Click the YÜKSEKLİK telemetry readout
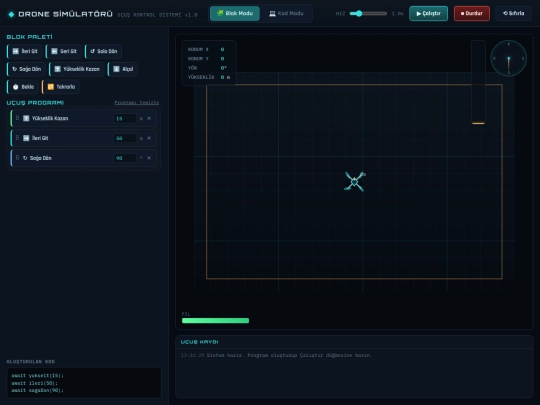 click(x=225, y=77)
